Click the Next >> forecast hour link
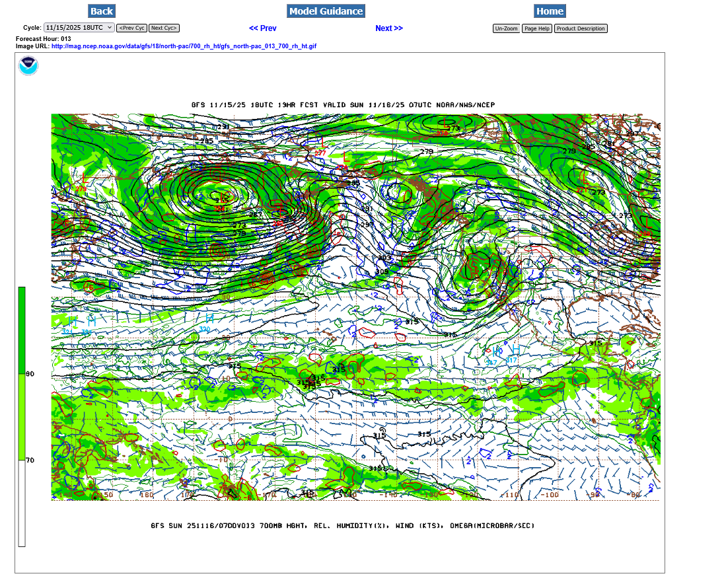Image resolution: width=724 pixels, height=588 pixels. point(388,28)
